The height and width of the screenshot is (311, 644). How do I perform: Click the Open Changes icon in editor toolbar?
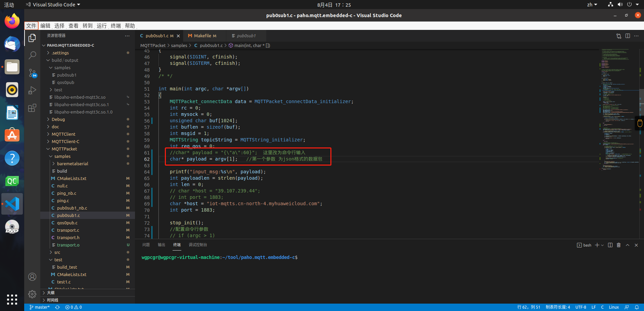[619, 36]
